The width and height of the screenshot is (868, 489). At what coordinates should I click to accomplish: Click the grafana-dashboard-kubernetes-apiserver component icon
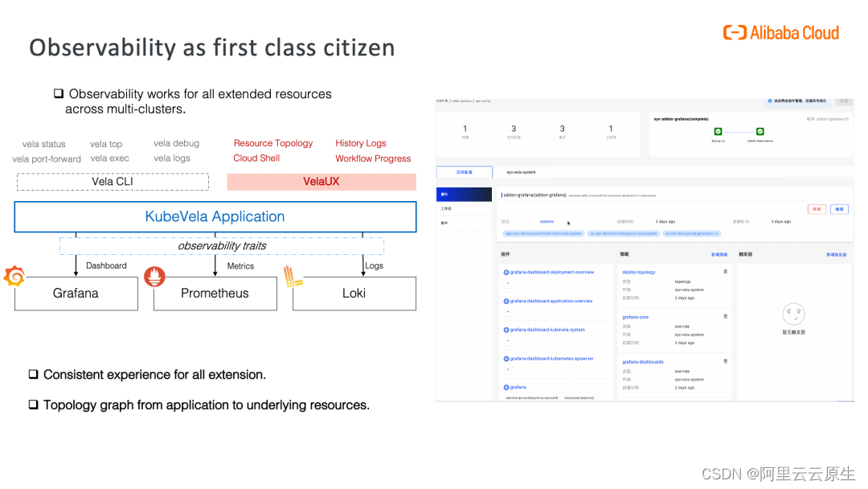506,359
